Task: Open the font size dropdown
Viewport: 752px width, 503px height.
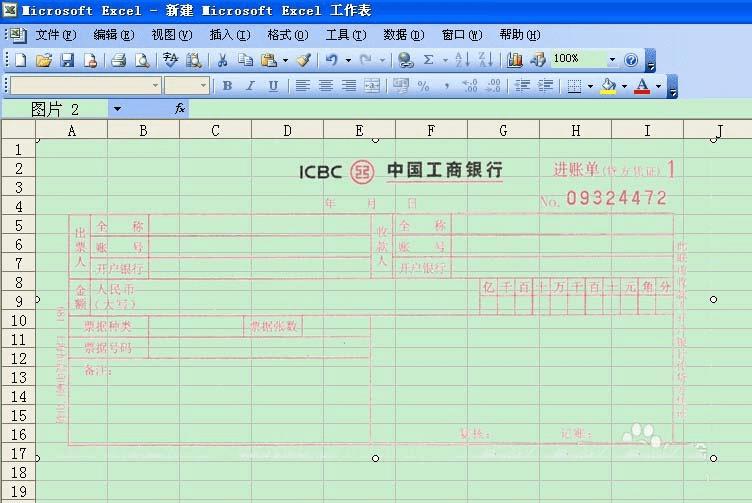Action: point(204,86)
